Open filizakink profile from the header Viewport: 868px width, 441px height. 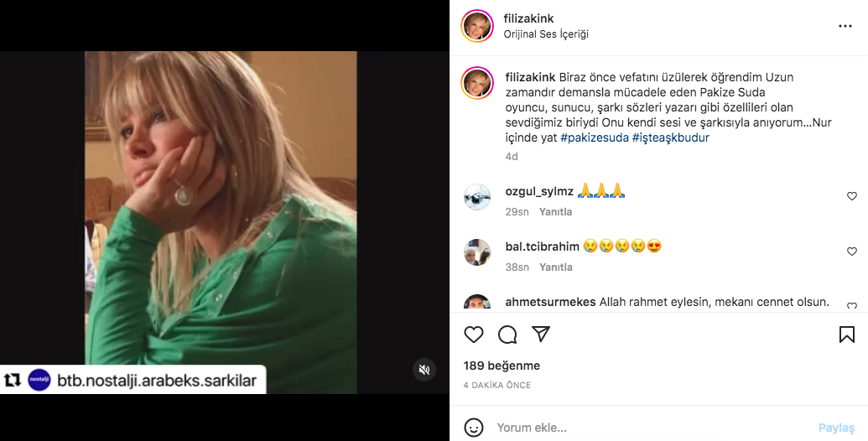pos(528,18)
